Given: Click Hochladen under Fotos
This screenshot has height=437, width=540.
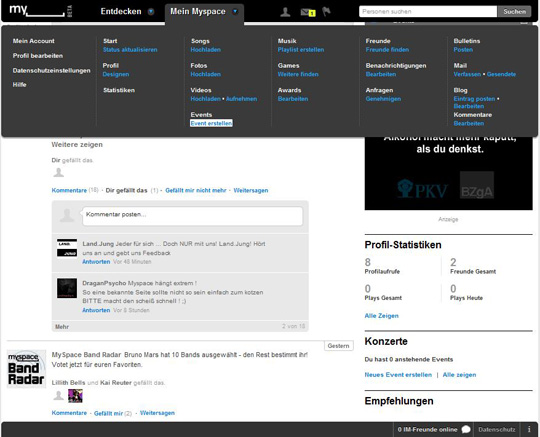Looking at the screenshot, I should (x=206, y=74).
